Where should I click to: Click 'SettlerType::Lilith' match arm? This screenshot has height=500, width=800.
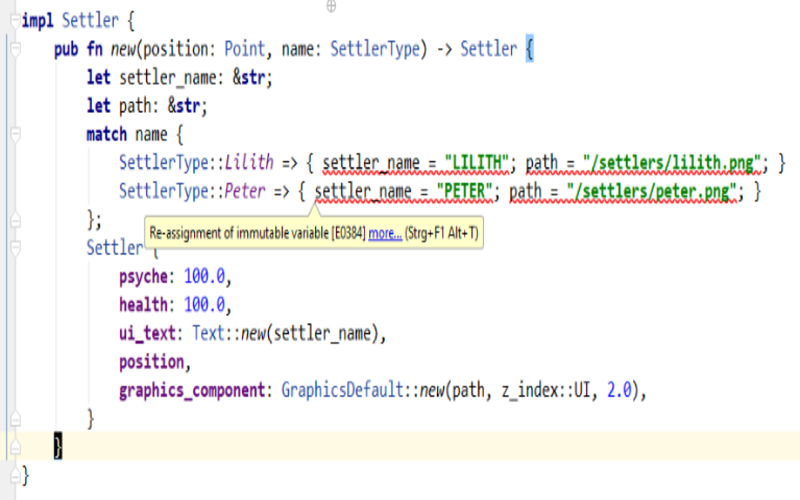click(x=196, y=163)
